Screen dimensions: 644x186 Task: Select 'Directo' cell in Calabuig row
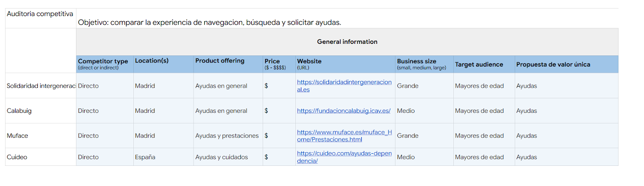click(x=105, y=111)
